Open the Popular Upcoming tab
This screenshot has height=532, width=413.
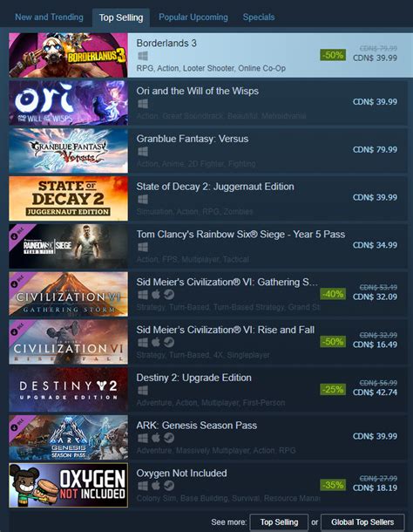click(193, 17)
